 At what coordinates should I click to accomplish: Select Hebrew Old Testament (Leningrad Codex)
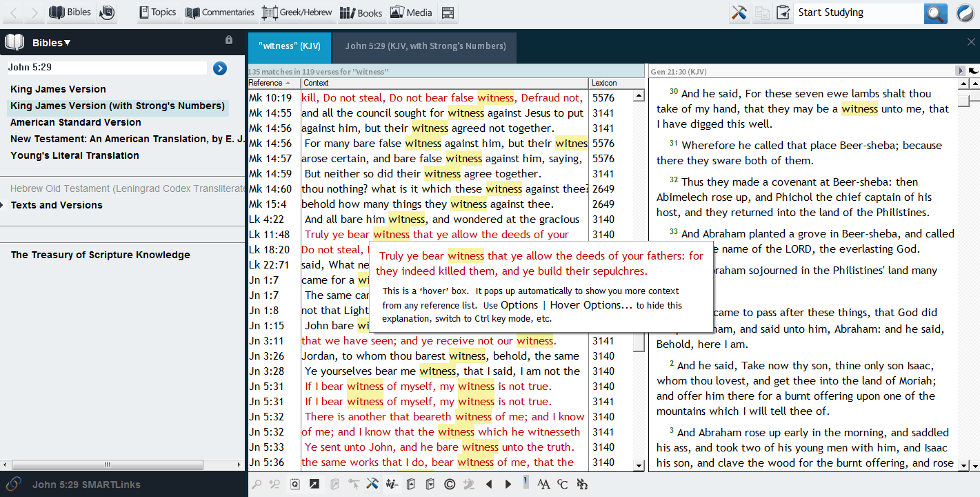coord(128,188)
